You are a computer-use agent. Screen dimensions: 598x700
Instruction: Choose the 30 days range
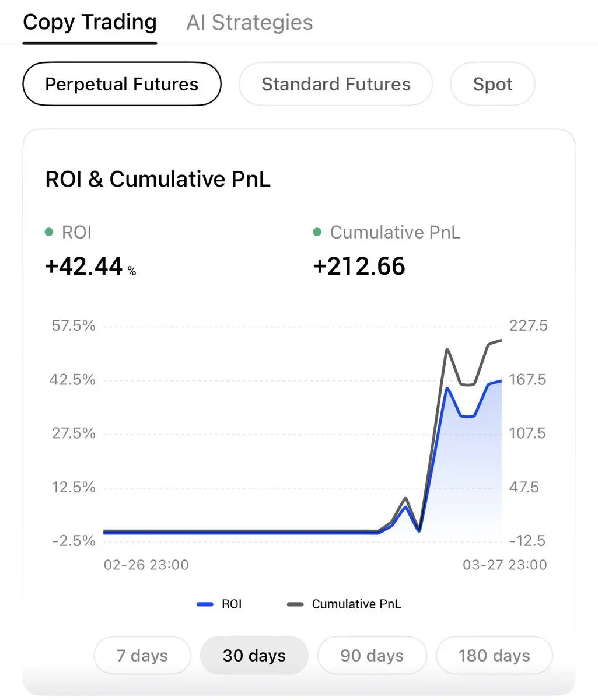(254, 655)
